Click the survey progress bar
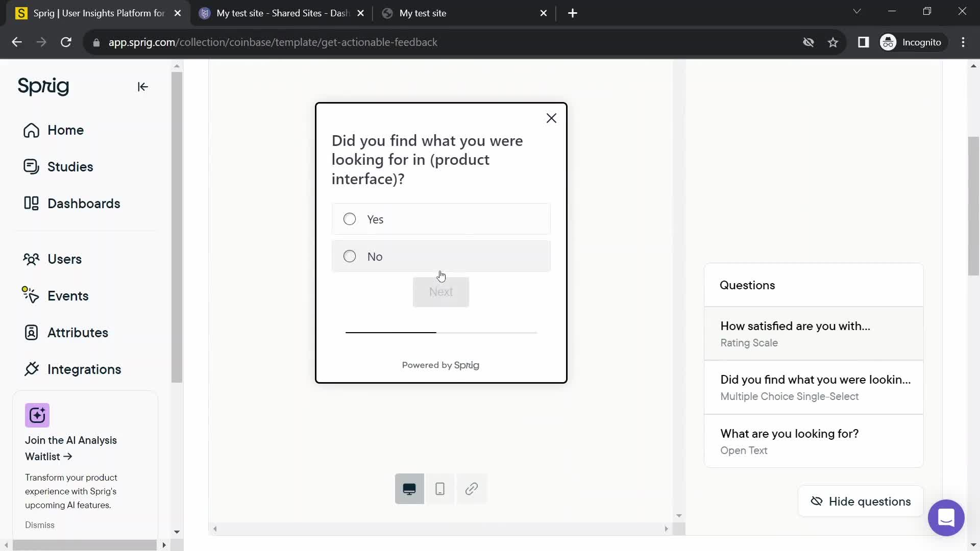 441,333
